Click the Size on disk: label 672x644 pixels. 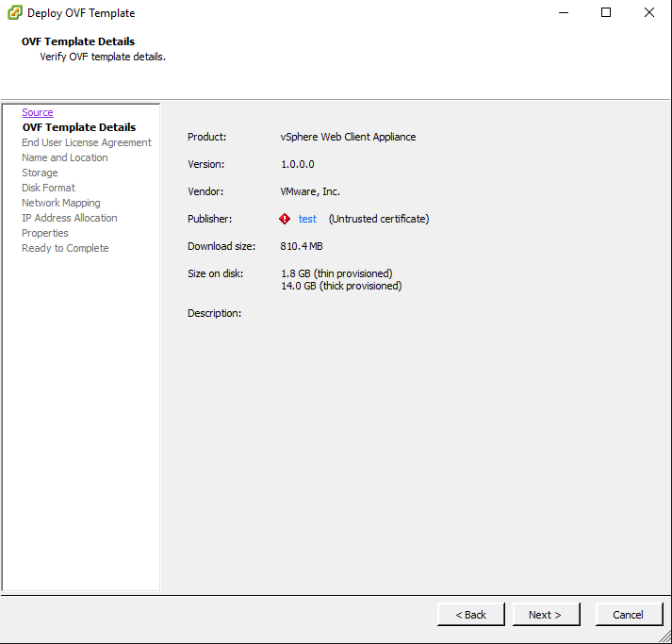tap(215, 273)
